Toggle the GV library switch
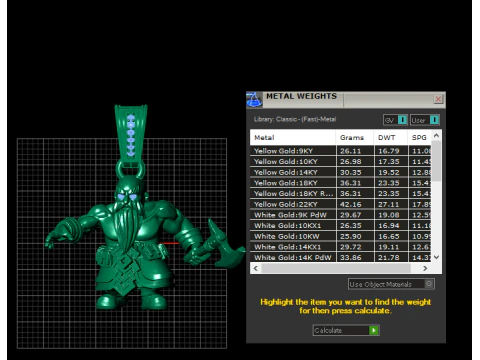The width and height of the screenshot is (480, 360). (x=395, y=120)
